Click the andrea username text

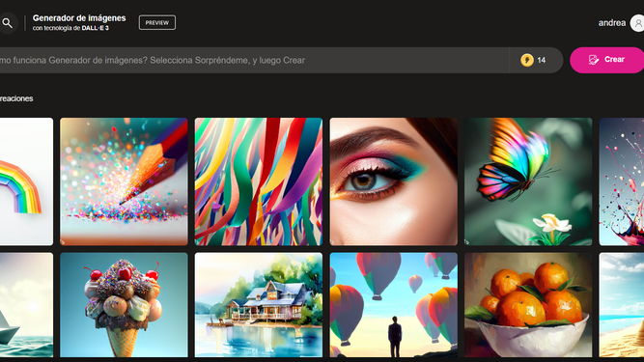tap(611, 23)
